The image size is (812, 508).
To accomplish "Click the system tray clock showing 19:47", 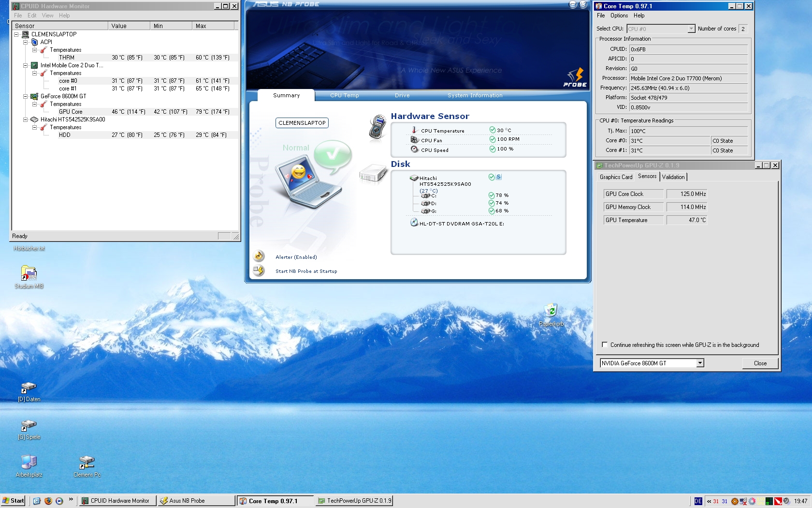I will [800, 501].
